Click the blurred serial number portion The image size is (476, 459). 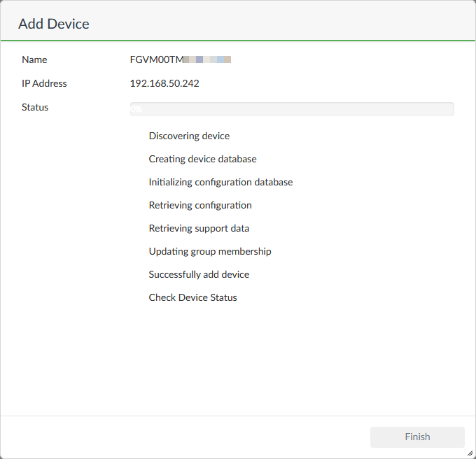pyautogui.click(x=207, y=60)
